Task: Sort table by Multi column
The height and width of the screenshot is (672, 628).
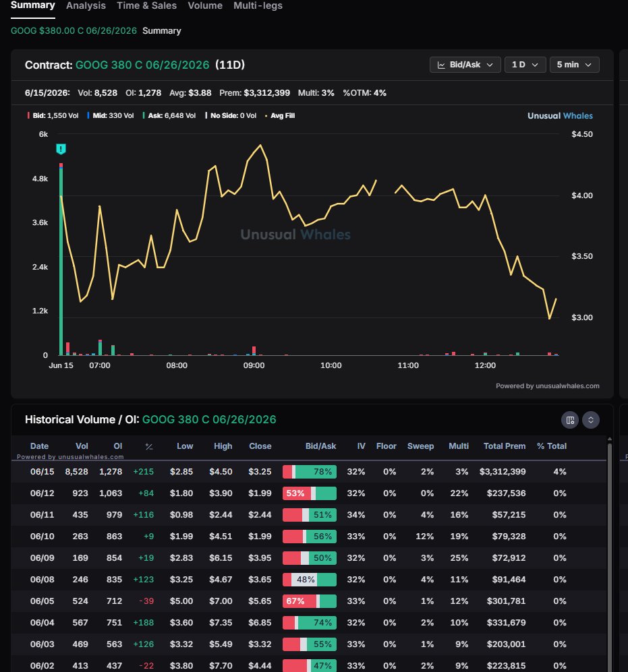Action: tap(459, 446)
